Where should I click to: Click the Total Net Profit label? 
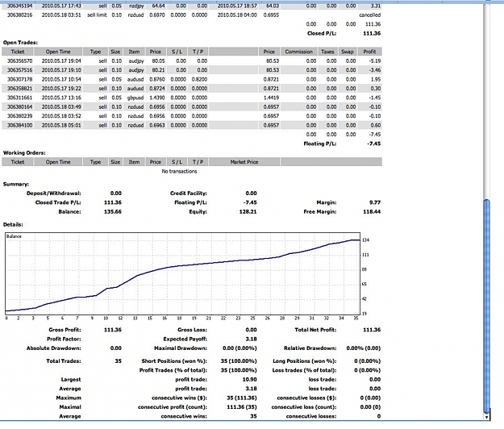(x=315, y=330)
